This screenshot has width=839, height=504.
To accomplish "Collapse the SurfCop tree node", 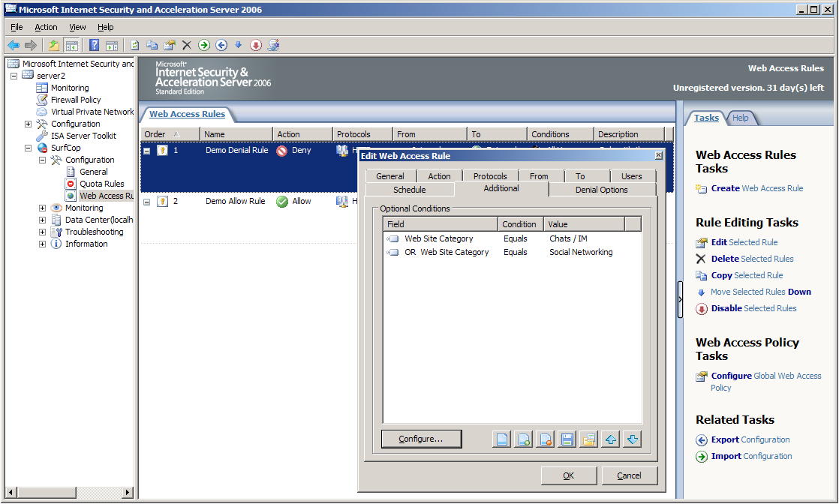I will 28,148.
